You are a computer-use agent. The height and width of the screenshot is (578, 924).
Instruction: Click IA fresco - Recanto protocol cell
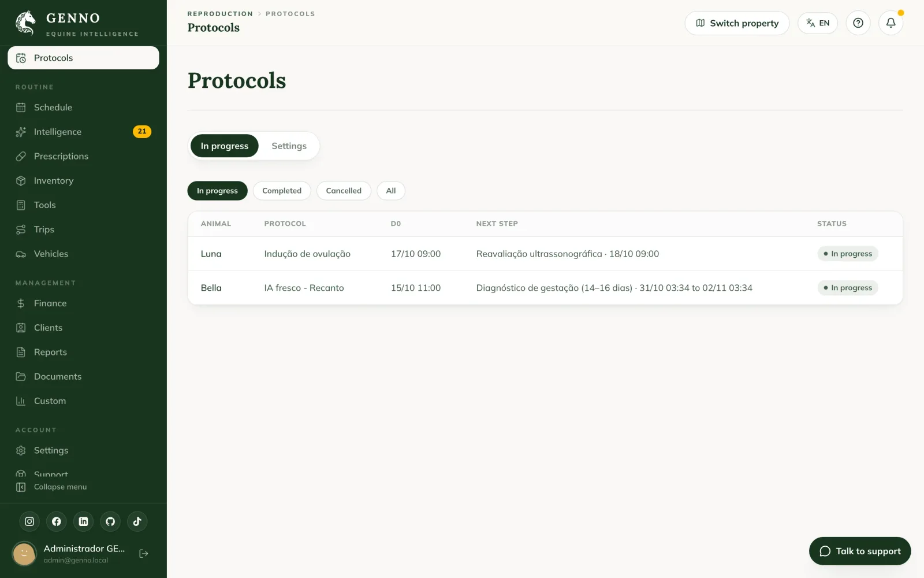click(x=304, y=288)
